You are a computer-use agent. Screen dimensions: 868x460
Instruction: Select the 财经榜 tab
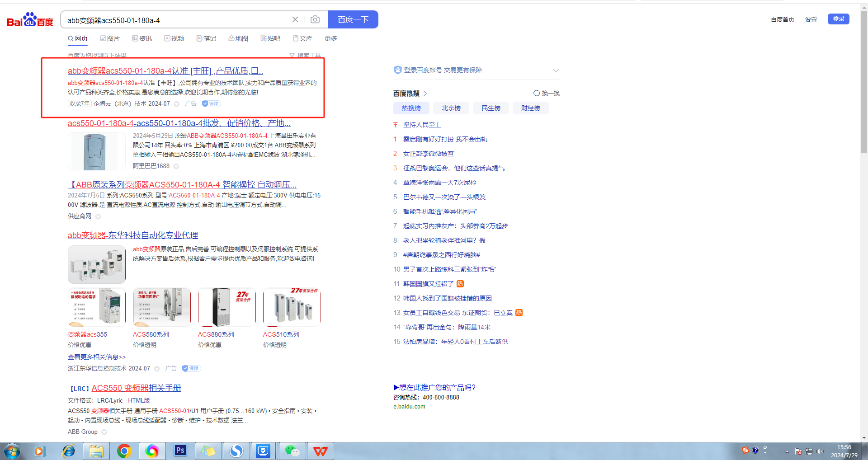point(531,108)
